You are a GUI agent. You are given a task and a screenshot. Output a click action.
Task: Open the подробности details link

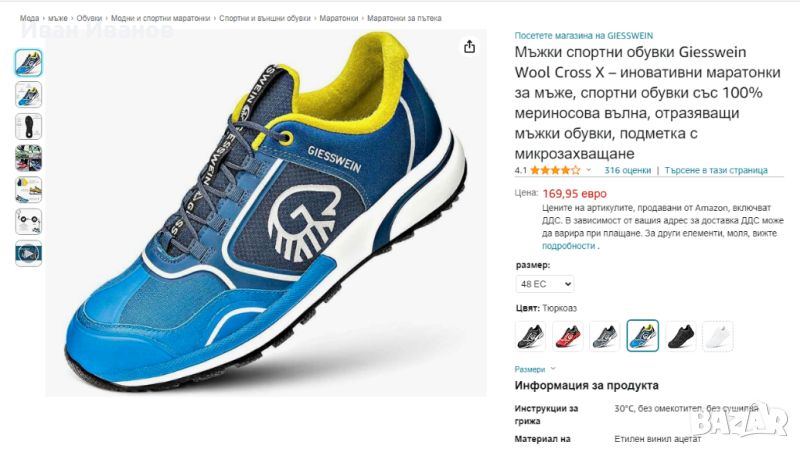[568, 246]
